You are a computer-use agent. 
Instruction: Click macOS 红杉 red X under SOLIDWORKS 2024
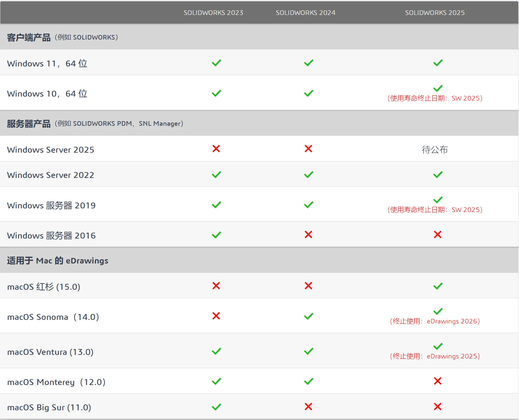click(308, 286)
